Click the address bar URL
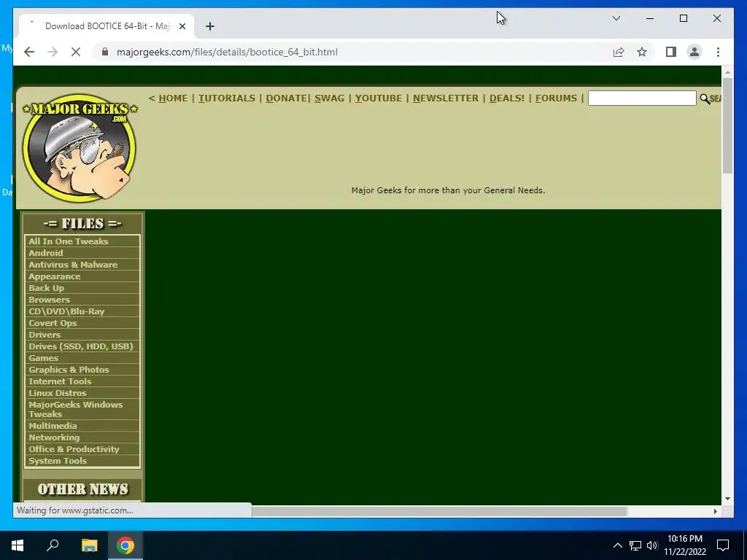747x560 pixels. (x=227, y=52)
